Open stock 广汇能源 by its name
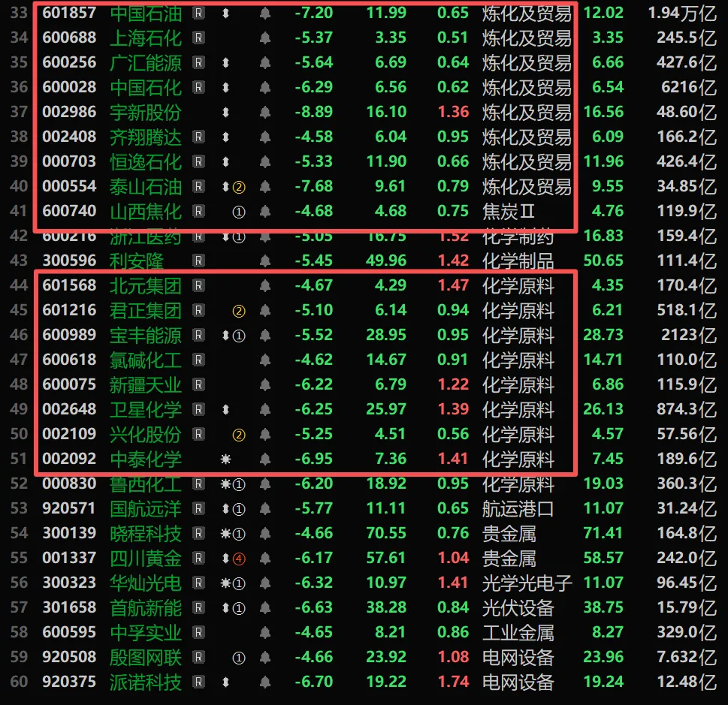The image size is (728, 705). (x=146, y=62)
